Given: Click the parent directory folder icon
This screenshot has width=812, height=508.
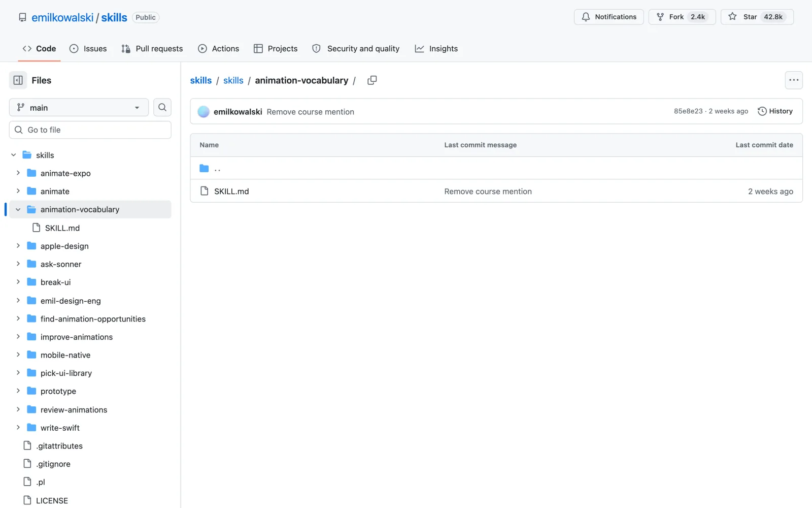Looking at the screenshot, I should tap(204, 168).
